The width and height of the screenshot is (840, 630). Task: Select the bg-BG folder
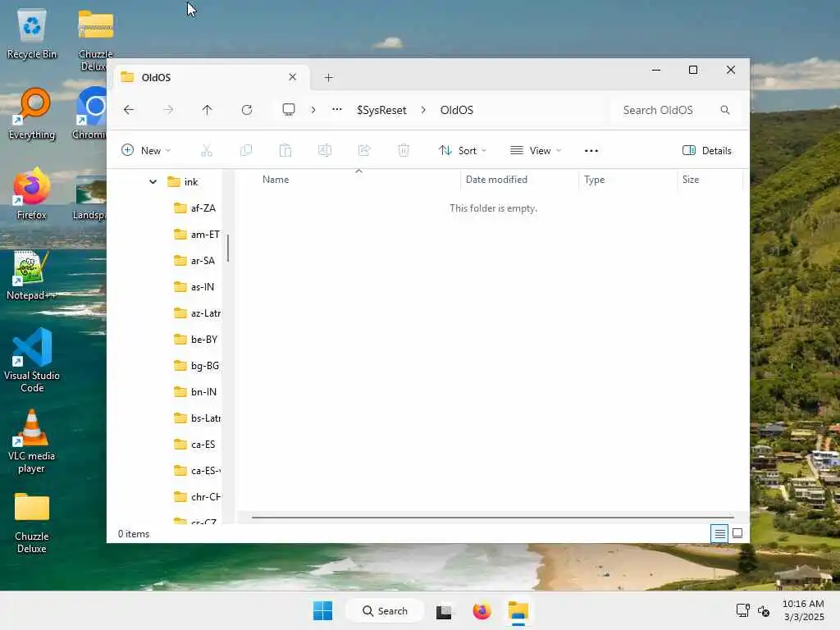tap(197, 366)
